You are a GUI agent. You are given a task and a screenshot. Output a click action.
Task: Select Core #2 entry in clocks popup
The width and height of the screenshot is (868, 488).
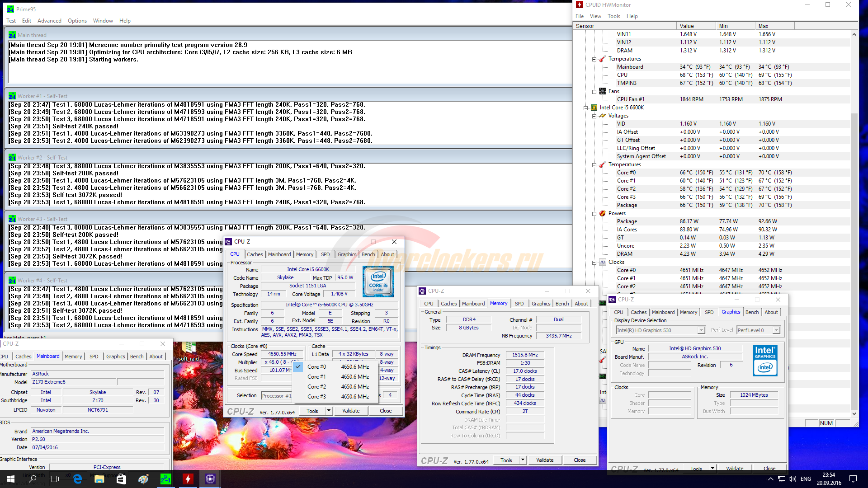(316, 387)
